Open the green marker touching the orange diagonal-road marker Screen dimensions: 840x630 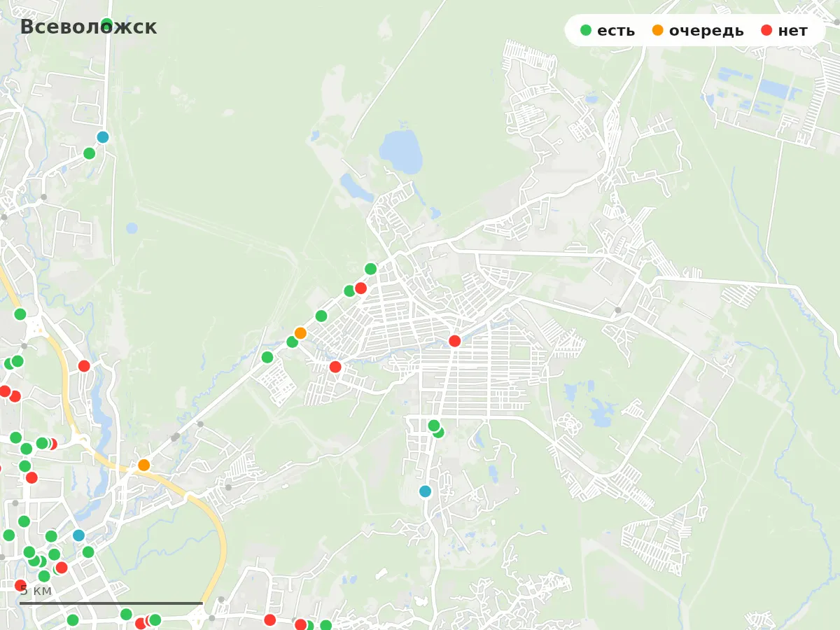pyautogui.click(x=293, y=342)
